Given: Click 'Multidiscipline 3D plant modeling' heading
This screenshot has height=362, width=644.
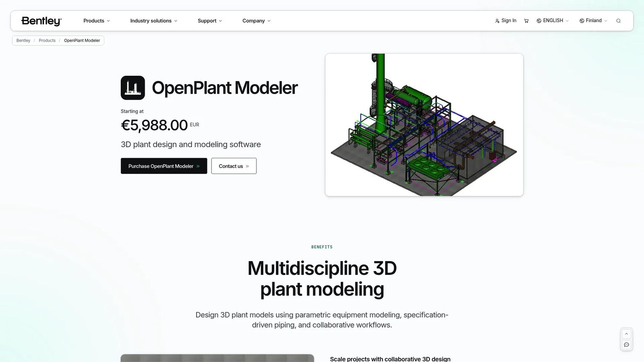Looking at the screenshot, I should pos(322,279).
